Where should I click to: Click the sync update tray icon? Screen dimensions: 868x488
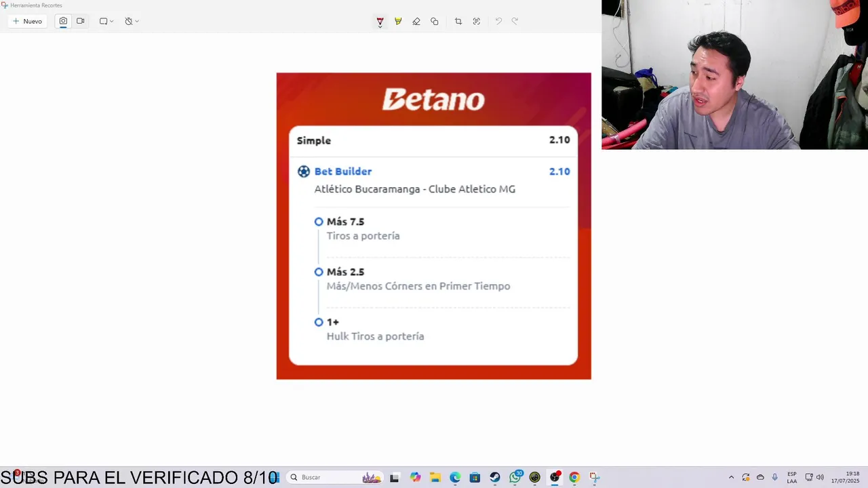pyautogui.click(x=746, y=477)
